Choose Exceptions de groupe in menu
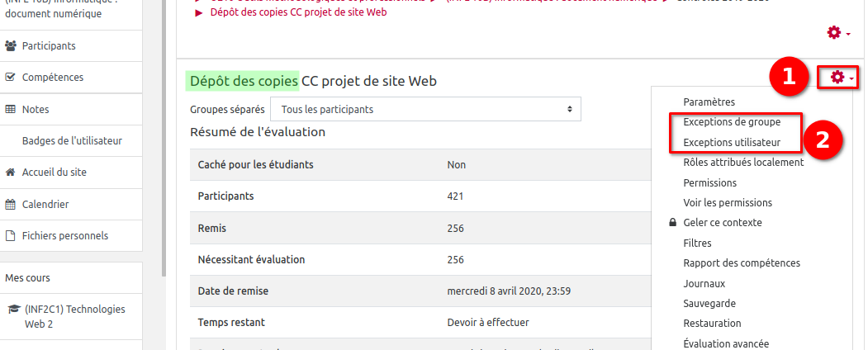 click(732, 122)
